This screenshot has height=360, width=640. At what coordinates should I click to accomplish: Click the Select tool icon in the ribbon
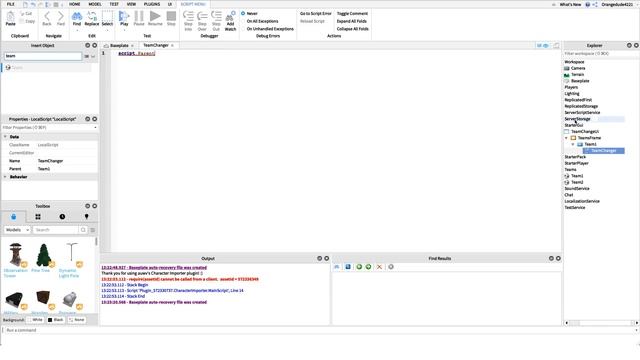[x=107, y=18]
